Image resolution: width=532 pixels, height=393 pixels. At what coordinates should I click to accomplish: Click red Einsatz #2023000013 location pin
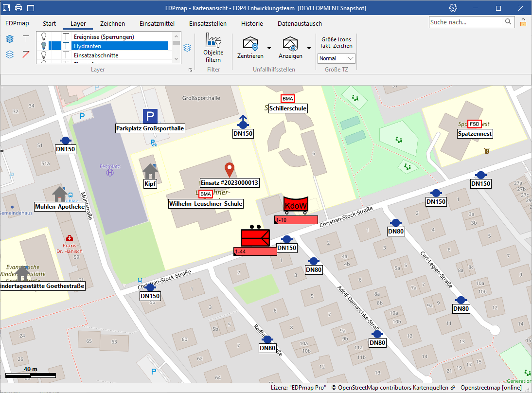coord(230,170)
